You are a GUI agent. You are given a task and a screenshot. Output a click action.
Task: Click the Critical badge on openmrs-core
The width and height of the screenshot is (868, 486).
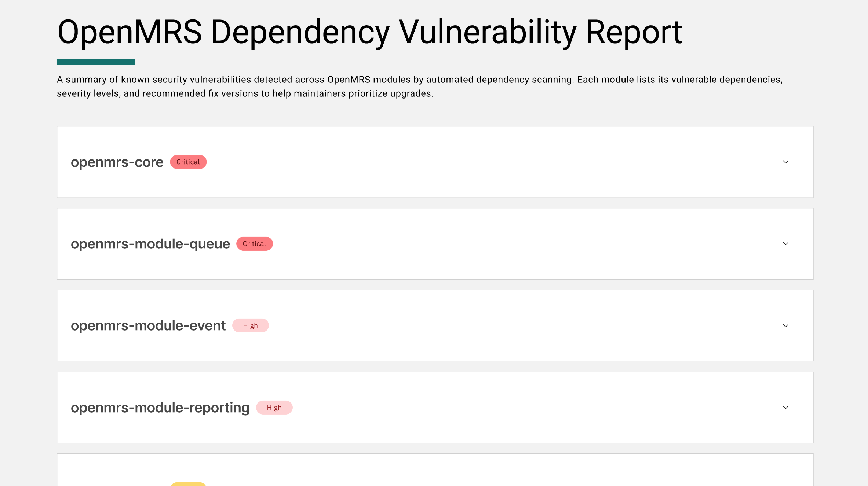[188, 162]
